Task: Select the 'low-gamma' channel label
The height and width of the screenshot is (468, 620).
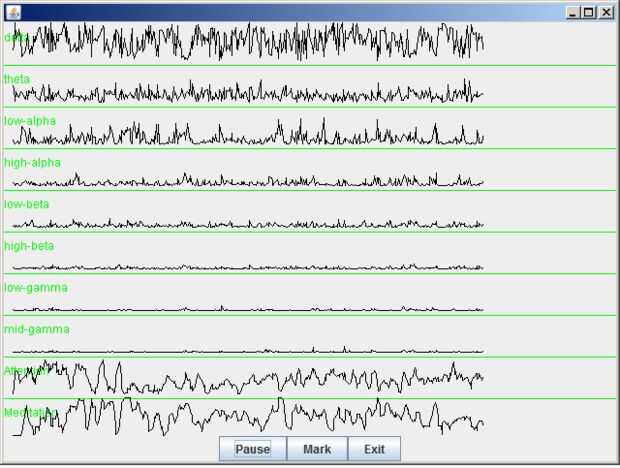Action: (36, 288)
